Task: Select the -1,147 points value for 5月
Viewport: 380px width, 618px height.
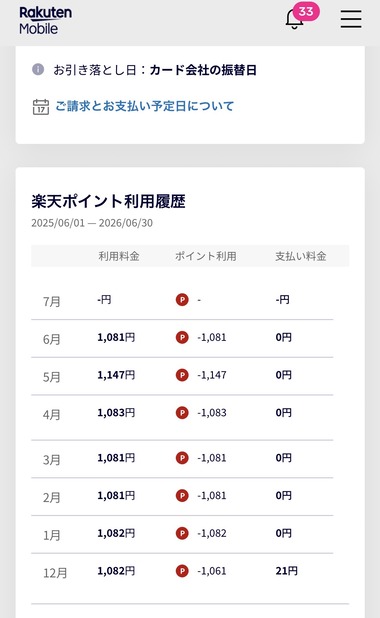Action: pos(212,375)
